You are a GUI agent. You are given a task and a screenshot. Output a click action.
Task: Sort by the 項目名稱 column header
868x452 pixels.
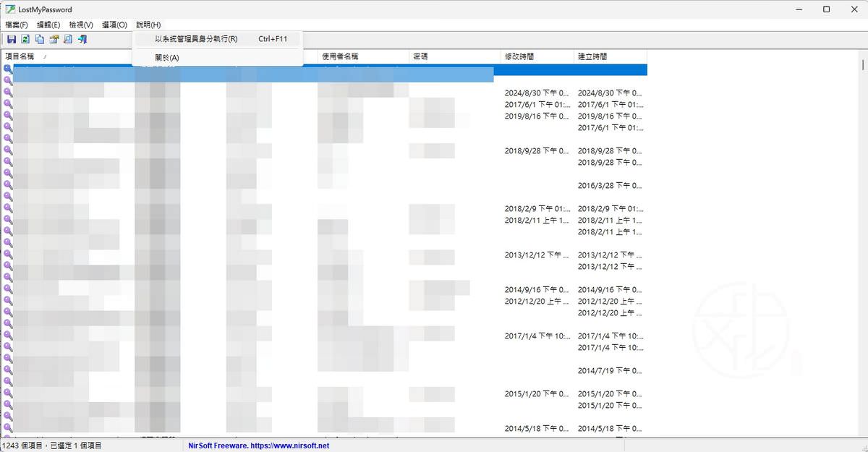tap(20, 56)
